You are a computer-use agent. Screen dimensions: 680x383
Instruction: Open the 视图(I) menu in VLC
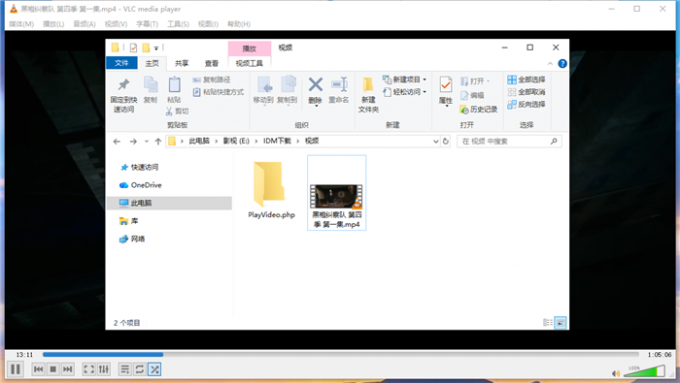click(208, 24)
